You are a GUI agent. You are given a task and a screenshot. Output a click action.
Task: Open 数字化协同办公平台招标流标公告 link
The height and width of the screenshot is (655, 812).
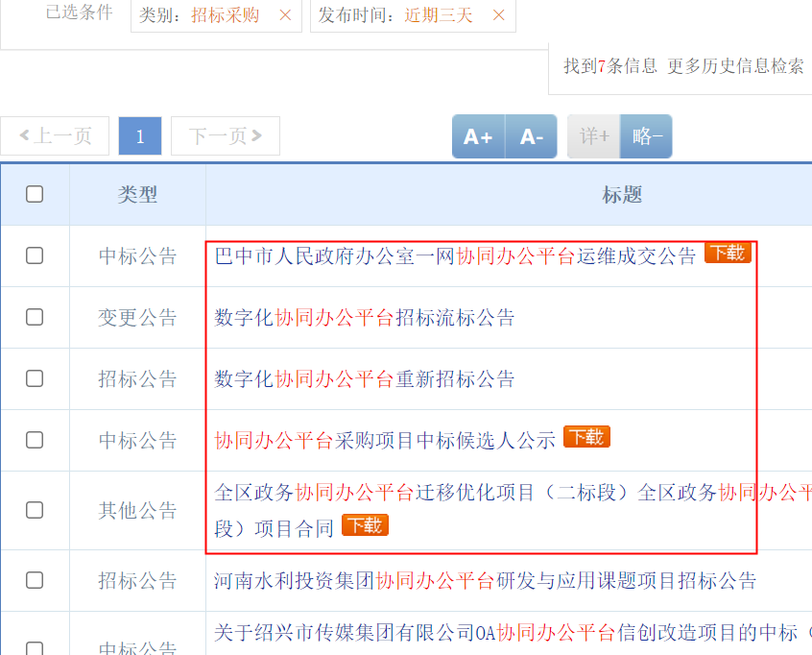pos(365,318)
